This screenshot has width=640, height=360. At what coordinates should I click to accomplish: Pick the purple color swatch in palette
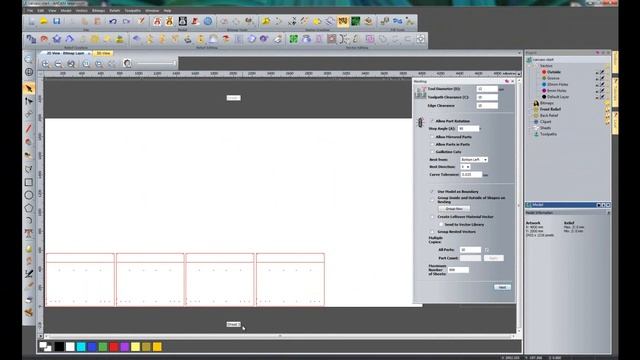124,347
